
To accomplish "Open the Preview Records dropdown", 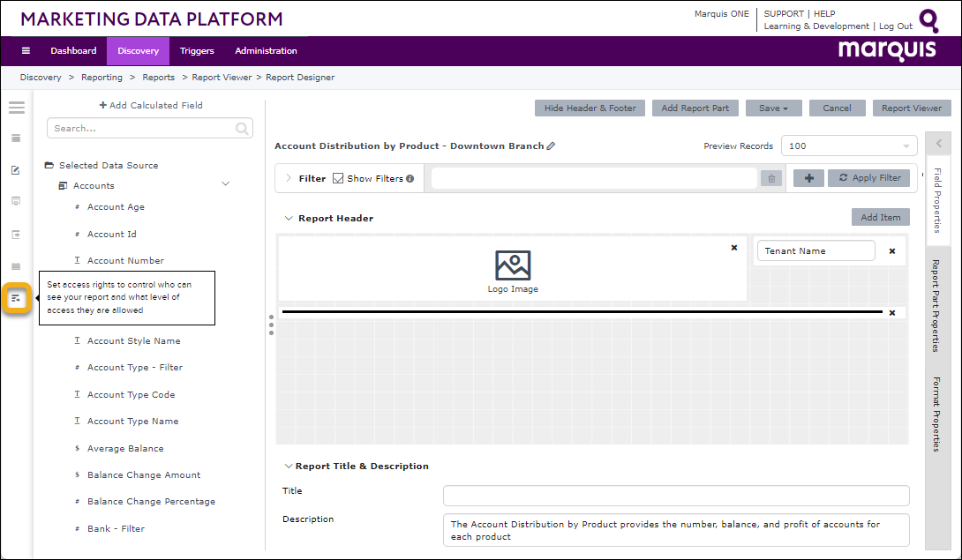I will (848, 146).
